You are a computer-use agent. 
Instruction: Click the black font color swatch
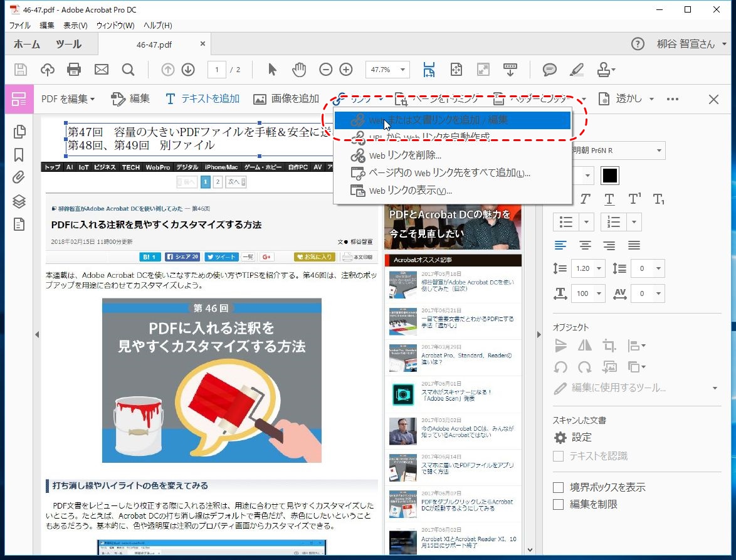610,176
